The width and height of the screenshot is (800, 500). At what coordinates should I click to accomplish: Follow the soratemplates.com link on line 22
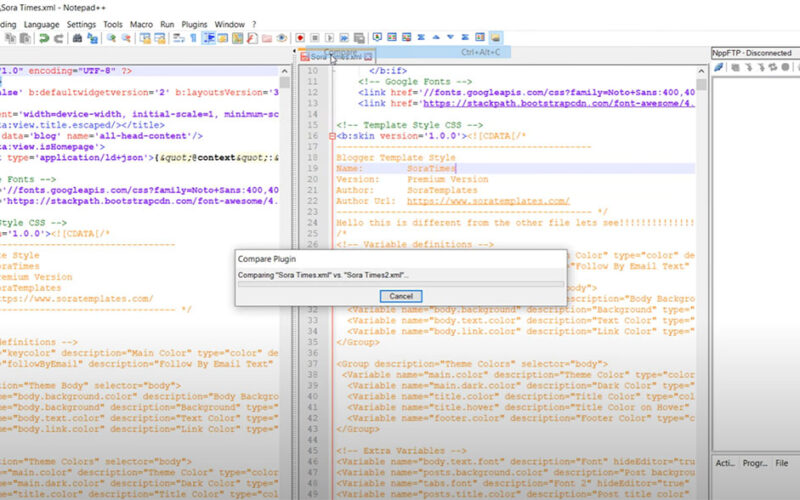[x=488, y=201]
